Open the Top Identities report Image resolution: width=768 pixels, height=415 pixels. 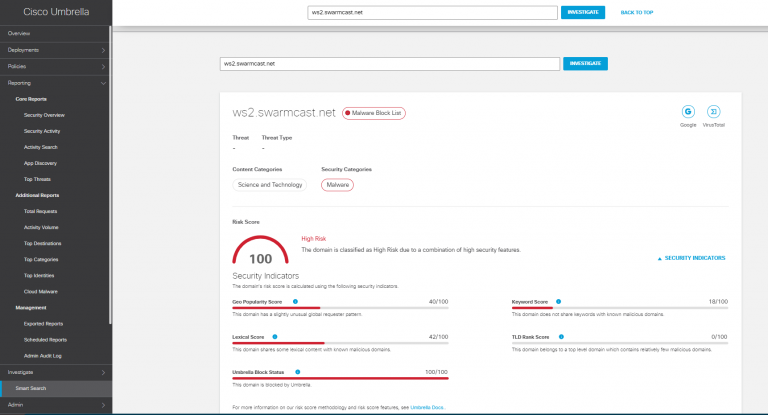[x=39, y=275]
